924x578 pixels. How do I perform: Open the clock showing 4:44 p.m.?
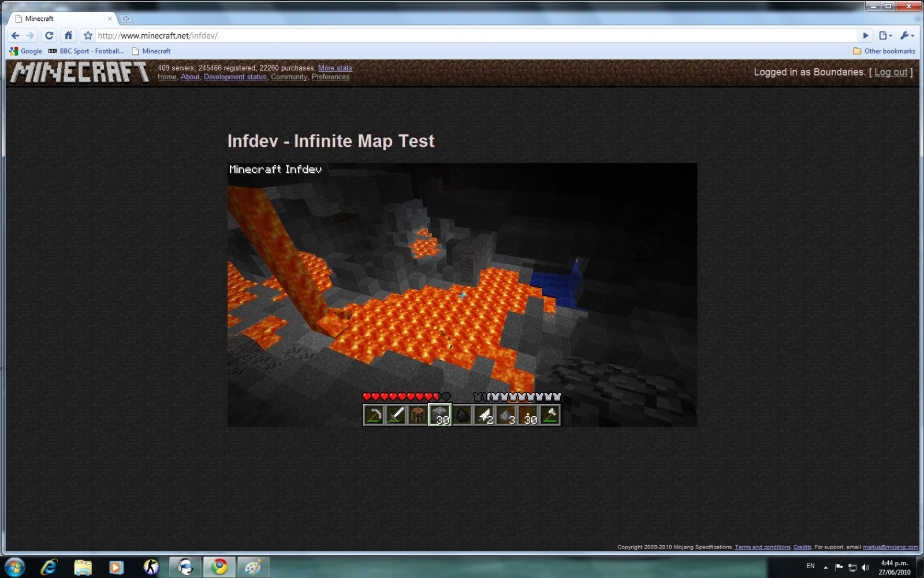point(895,568)
